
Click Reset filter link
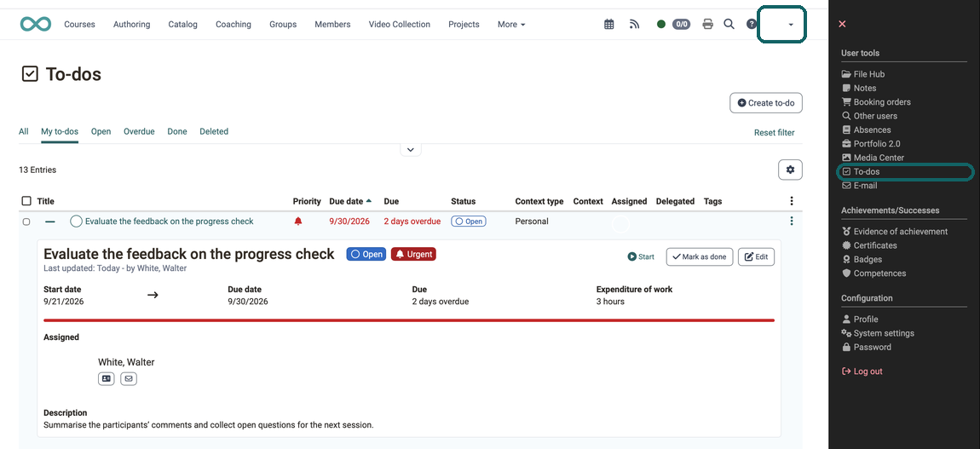(x=775, y=132)
